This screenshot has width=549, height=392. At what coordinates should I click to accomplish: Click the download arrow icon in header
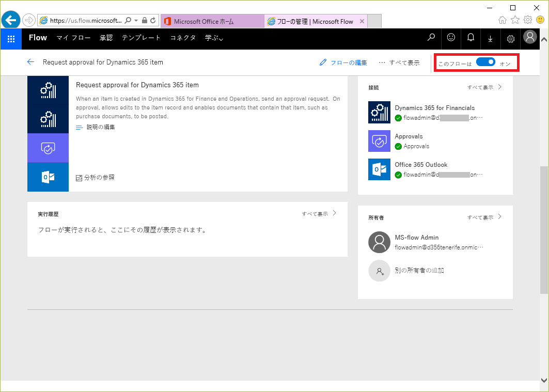pyautogui.click(x=490, y=38)
